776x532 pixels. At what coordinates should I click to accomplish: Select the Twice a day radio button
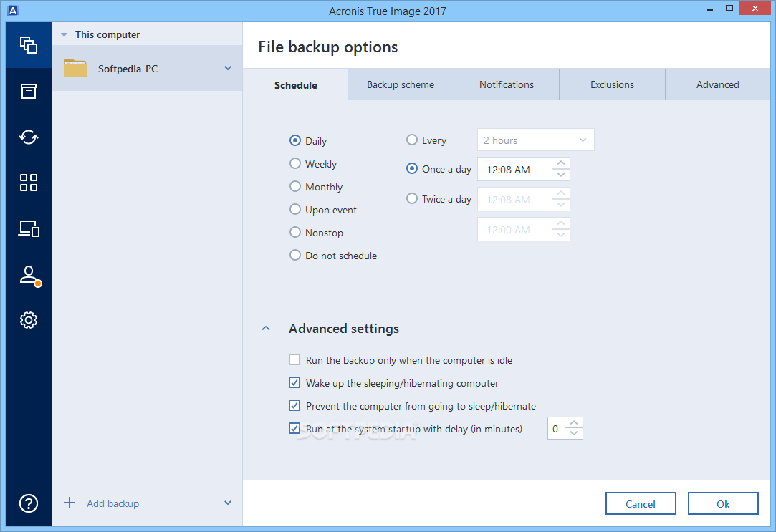pyautogui.click(x=412, y=199)
